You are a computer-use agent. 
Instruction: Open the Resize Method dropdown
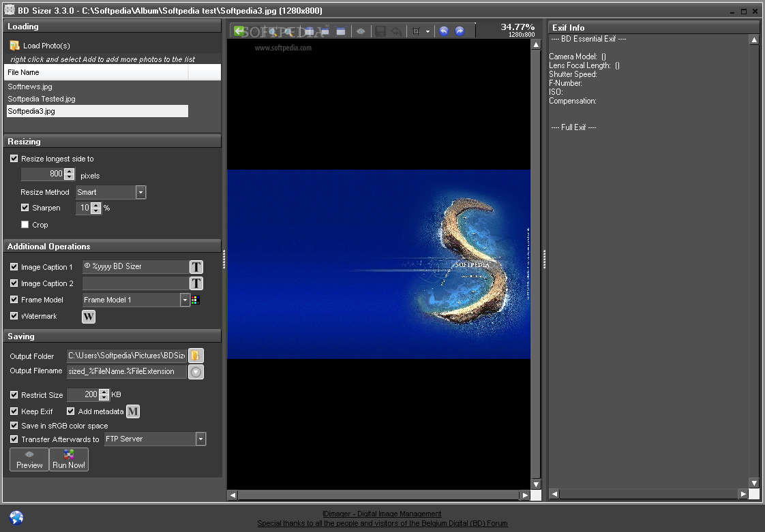[140, 192]
